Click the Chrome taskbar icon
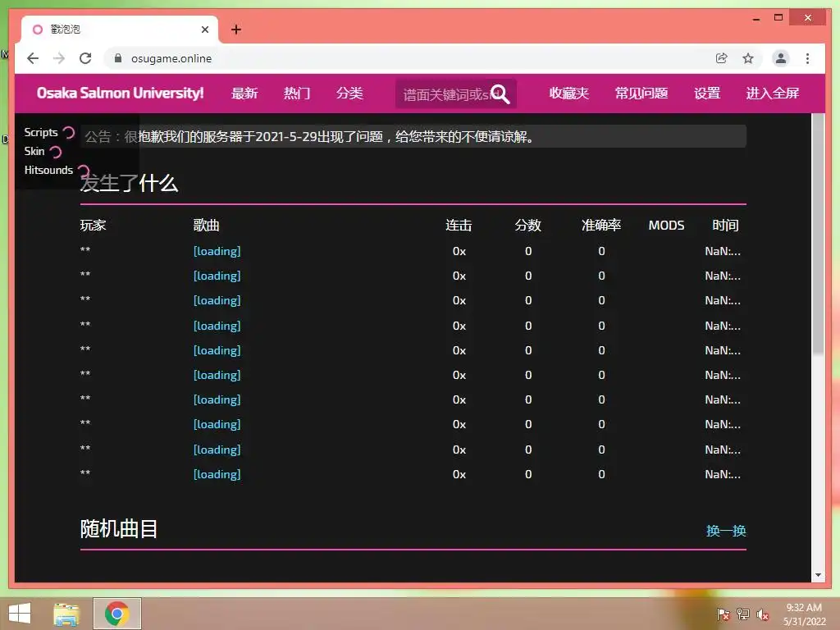The width and height of the screenshot is (840, 630). (x=117, y=614)
